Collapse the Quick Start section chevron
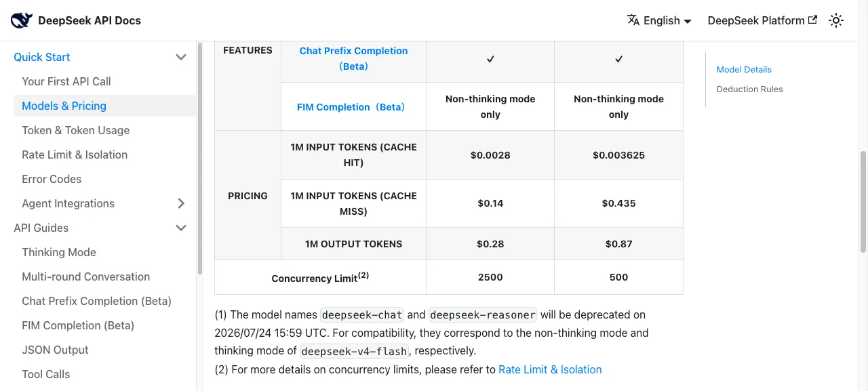868x391 pixels. point(181,57)
